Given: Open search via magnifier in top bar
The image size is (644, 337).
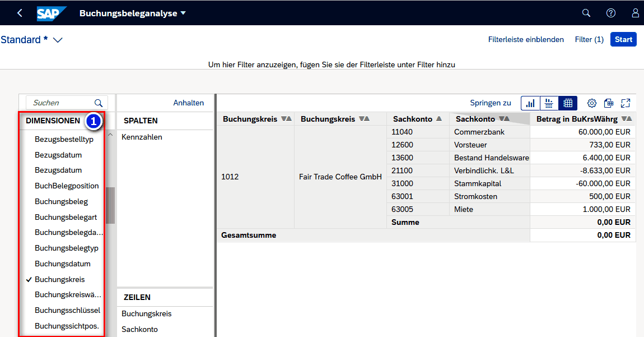Looking at the screenshot, I should (x=586, y=13).
